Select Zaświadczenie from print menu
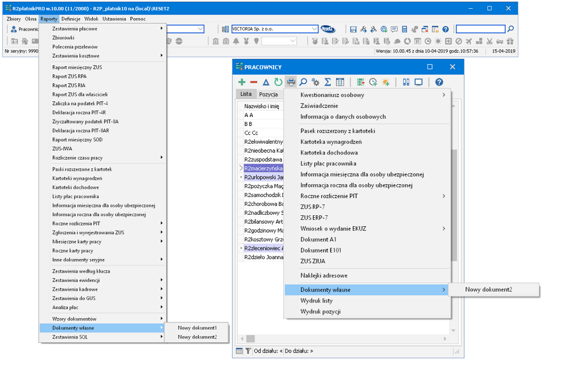This screenshot has width=588, height=376. click(367, 106)
